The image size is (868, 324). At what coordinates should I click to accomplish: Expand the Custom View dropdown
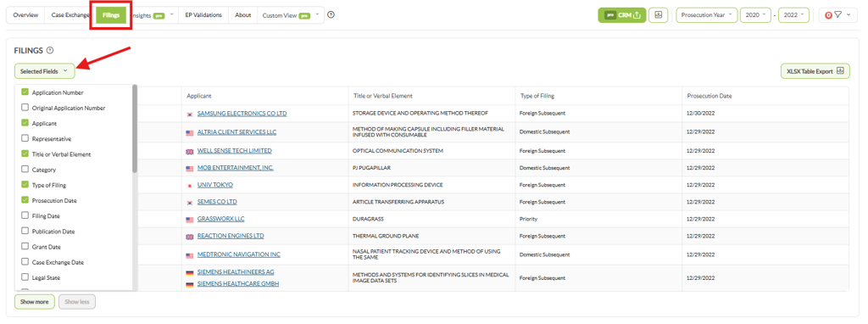[x=317, y=15]
